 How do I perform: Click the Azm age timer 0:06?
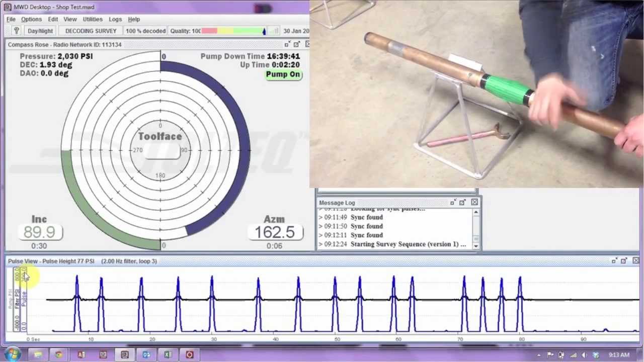[x=275, y=246]
